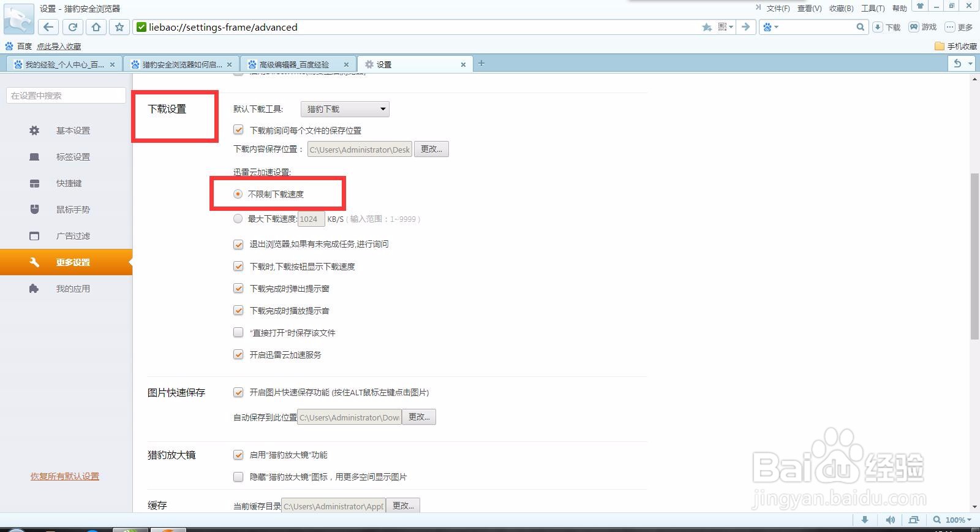
Task: Select the 不限制下载速度 radio button
Action: click(238, 194)
